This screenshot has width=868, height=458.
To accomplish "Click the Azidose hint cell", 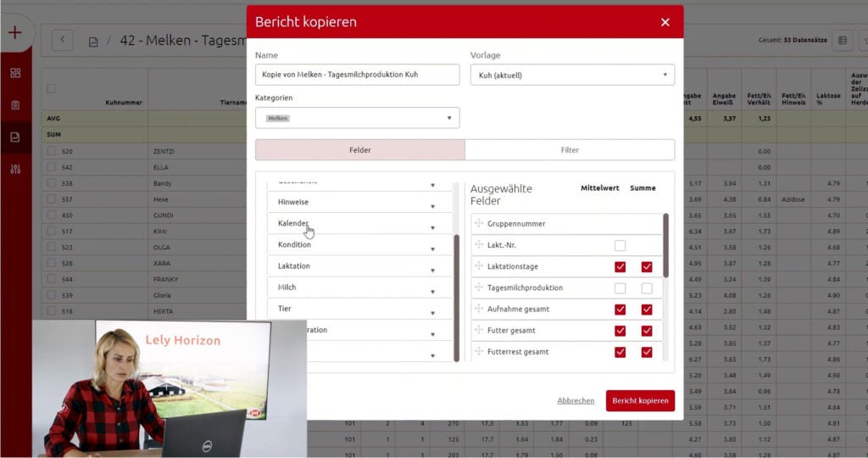I will 793,199.
